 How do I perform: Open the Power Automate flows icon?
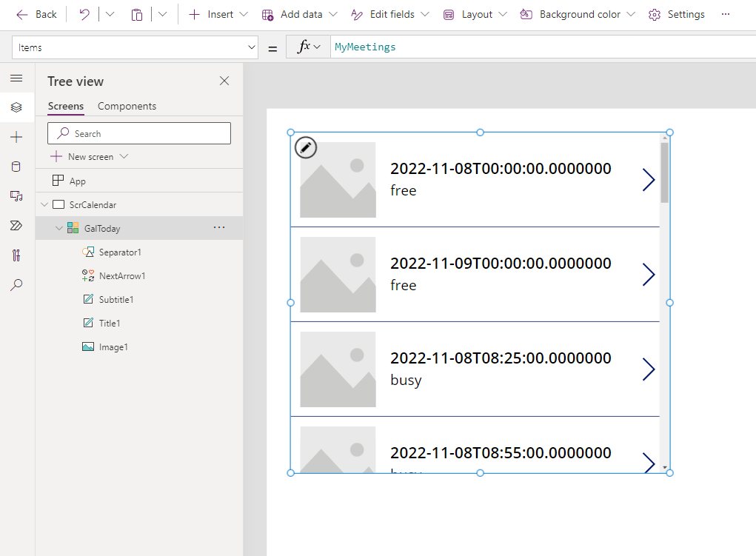click(x=16, y=225)
